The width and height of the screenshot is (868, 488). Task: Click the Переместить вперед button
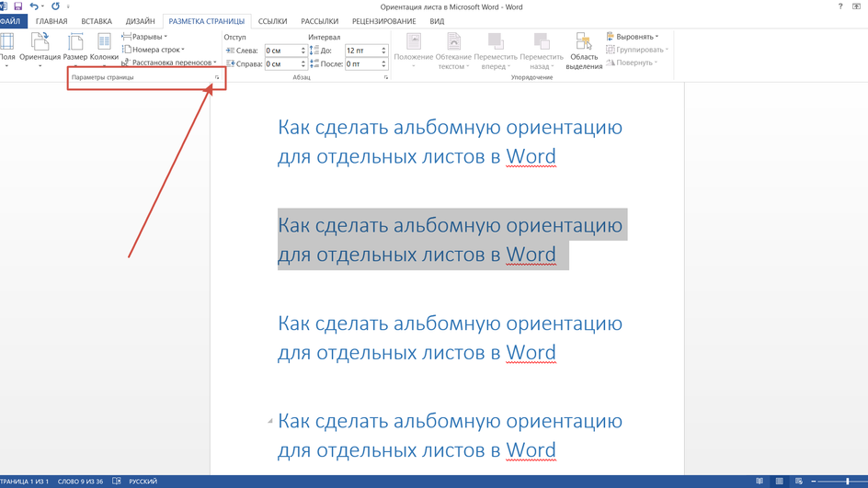[496, 51]
